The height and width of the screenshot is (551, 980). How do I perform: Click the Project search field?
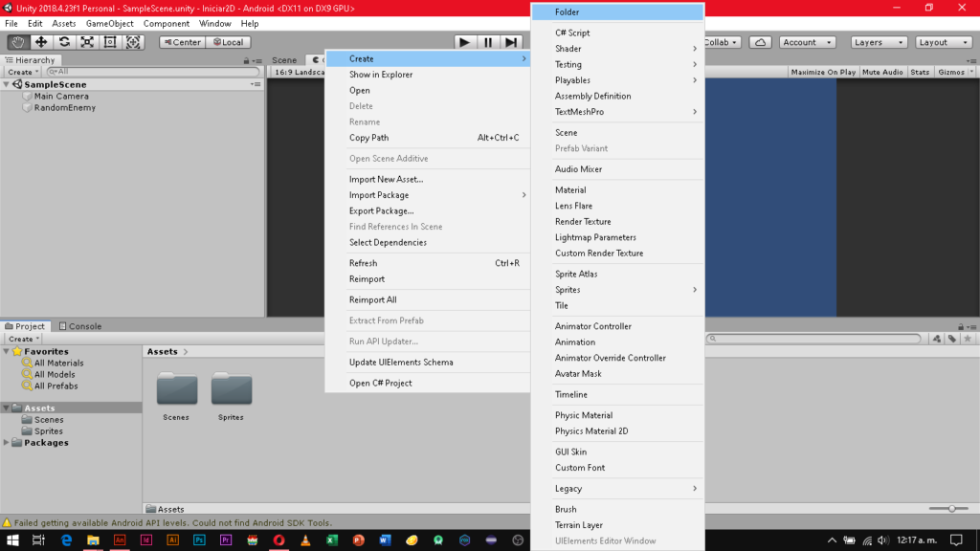pyautogui.click(x=813, y=339)
